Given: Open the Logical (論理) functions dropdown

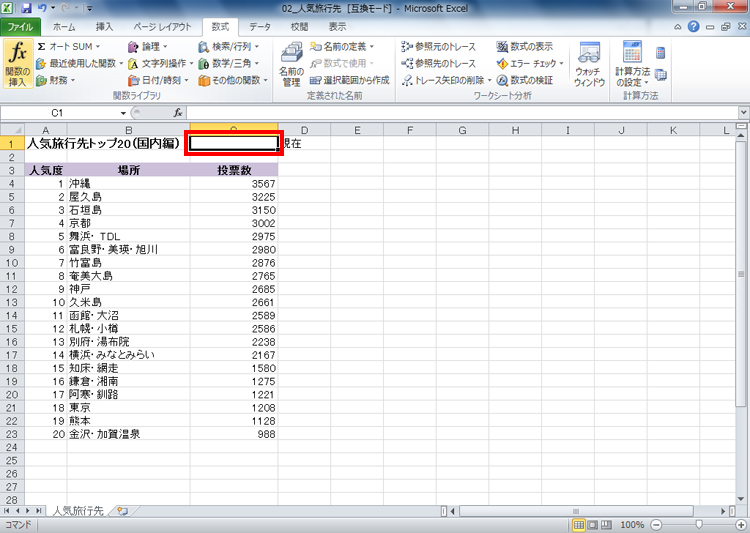Looking at the screenshot, I should [147, 47].
